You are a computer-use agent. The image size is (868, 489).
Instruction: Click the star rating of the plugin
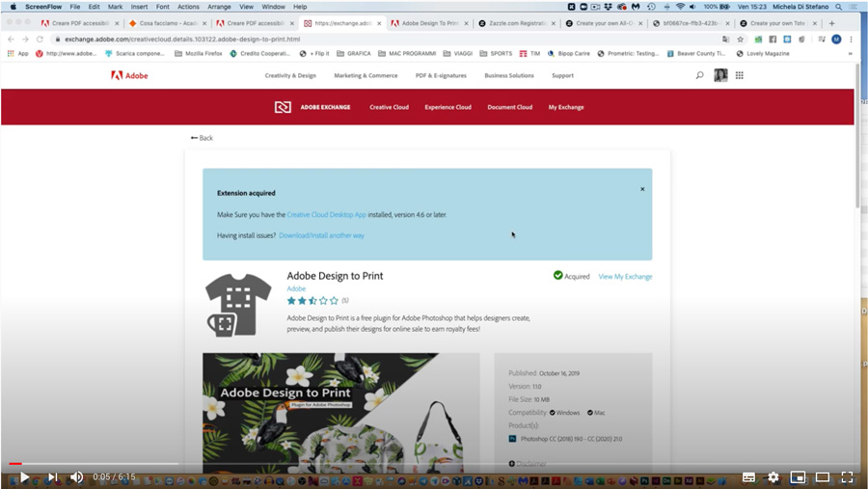coord(312,301)
